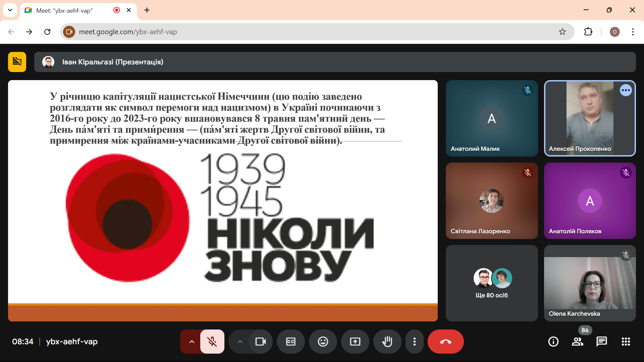The height and width of the screenshot is (362, 644).
Task: Bookmark this page with the star icon
Action: click(562, 32)
